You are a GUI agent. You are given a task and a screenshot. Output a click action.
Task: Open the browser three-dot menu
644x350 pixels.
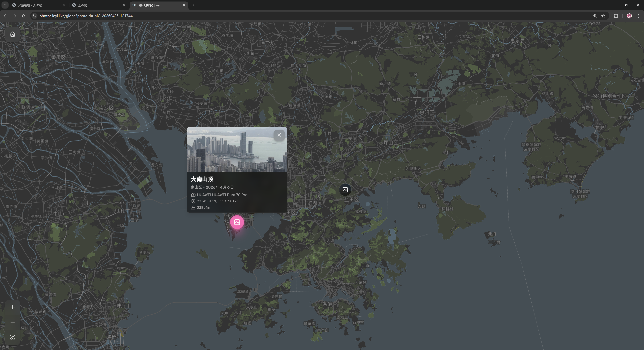tap(638, 16)
